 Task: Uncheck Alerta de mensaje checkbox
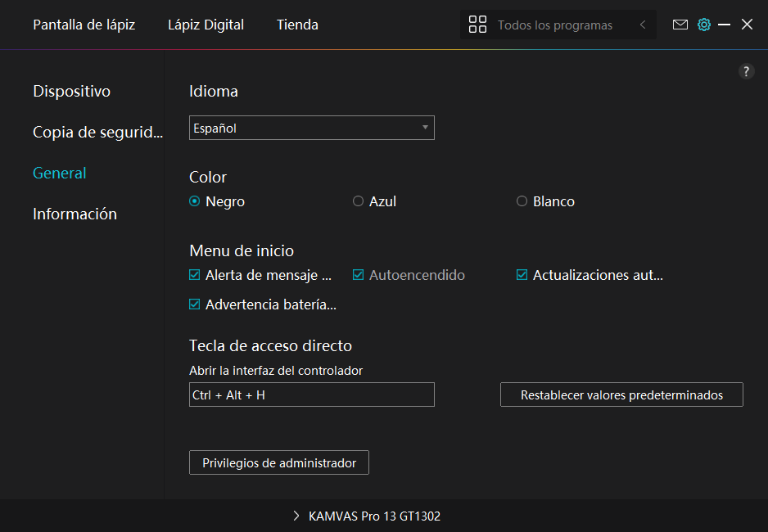point(195,275)
